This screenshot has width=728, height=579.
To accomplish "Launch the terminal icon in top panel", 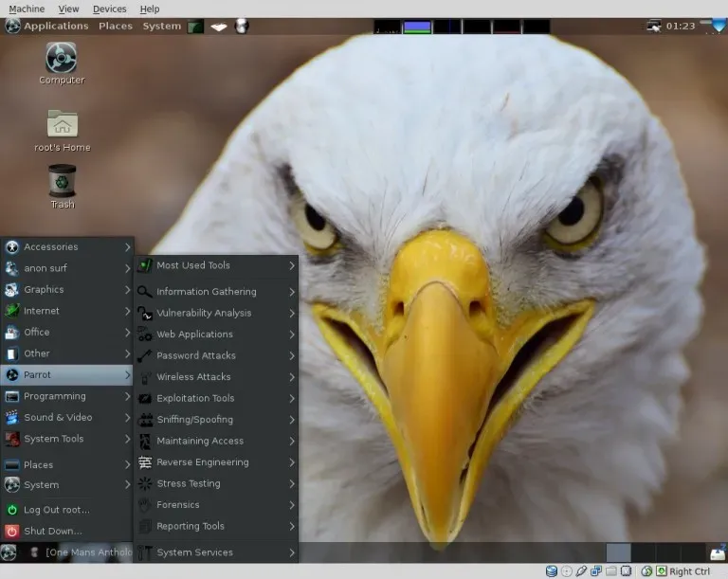I will tap(195, 26).
